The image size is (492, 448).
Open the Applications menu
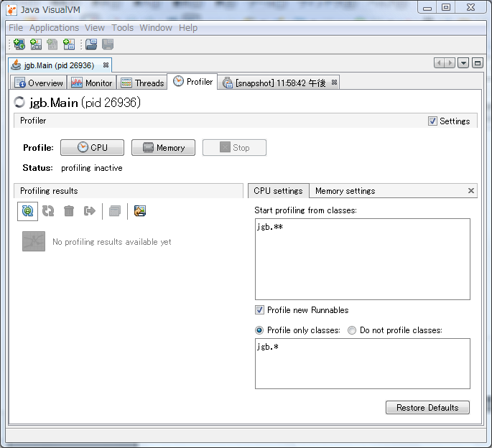point(54,28)
